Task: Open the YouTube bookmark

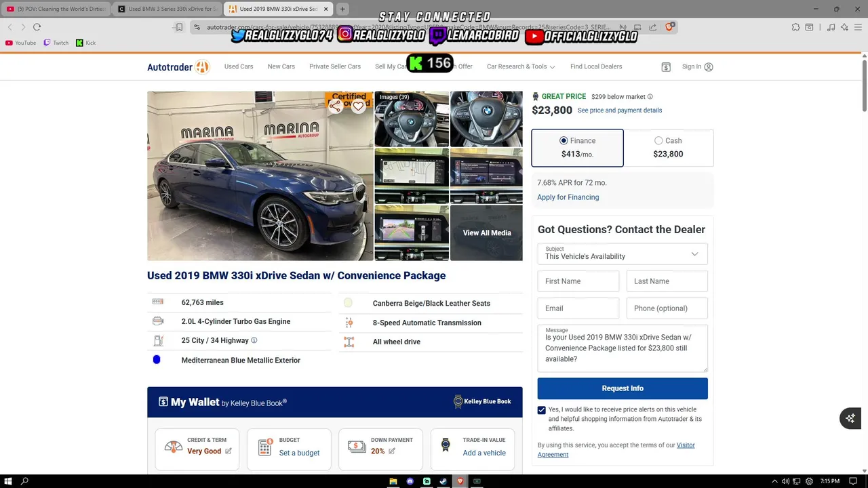Action: [20, 43]
